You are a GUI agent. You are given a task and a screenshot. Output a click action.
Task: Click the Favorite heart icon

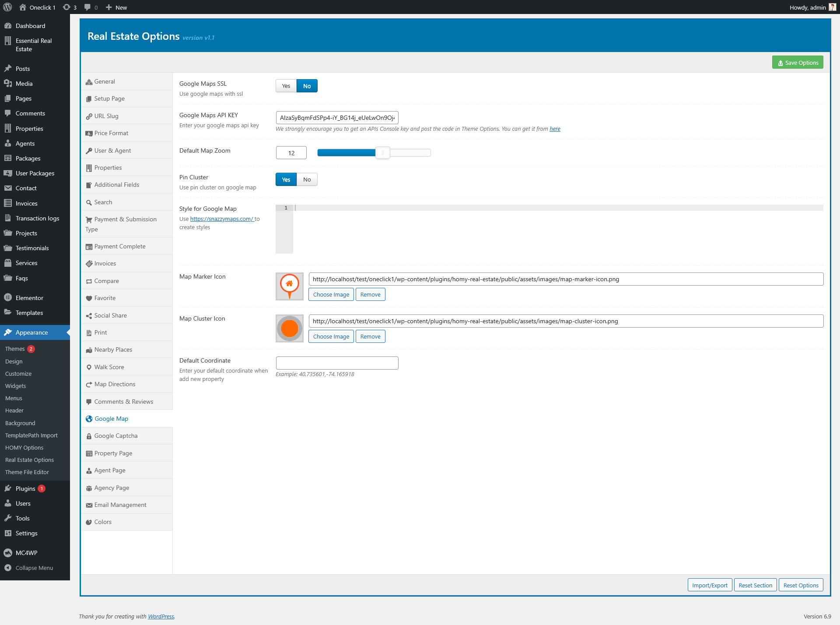(89, 298)
